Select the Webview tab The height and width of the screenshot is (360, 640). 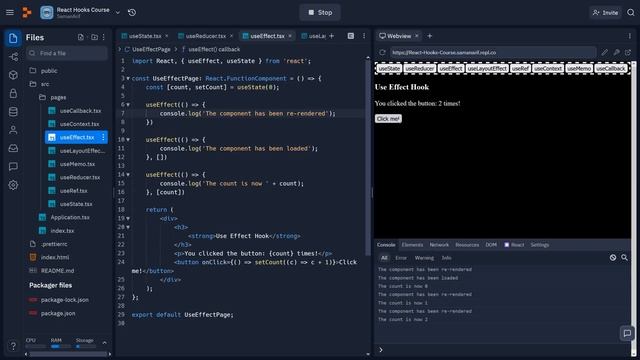[x=399, y=36]
